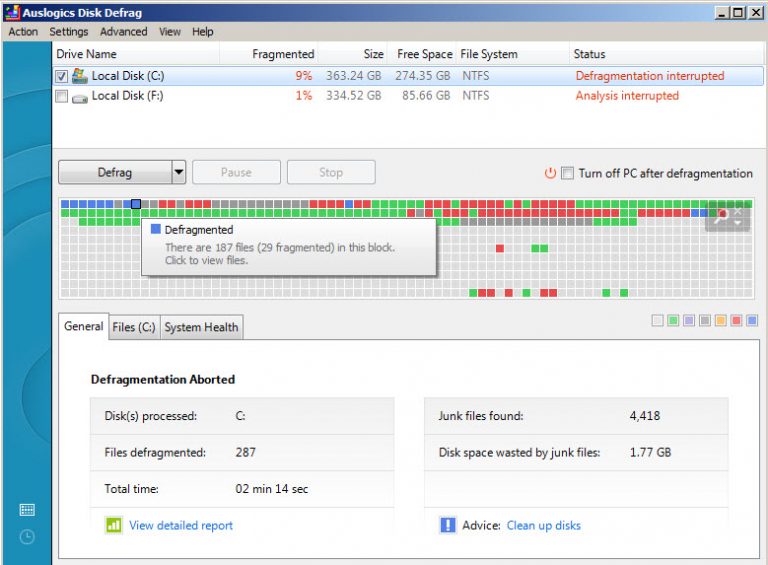Click the Defragmentation Aborted heading

coord(163,379)
